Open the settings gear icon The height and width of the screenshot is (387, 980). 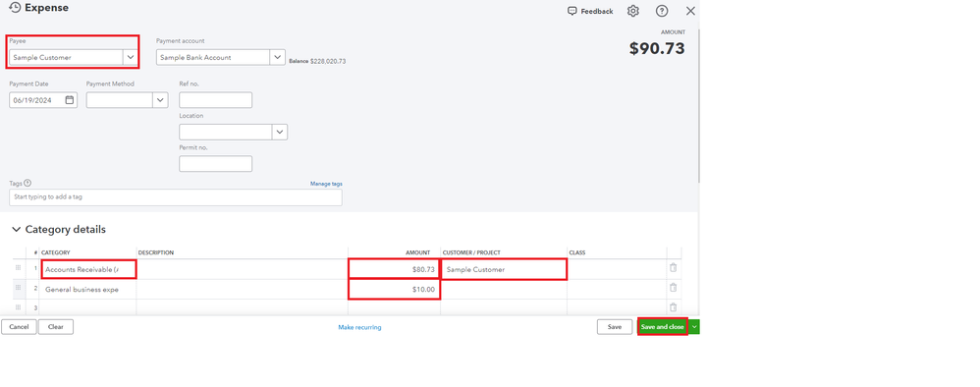coord(633,11)
